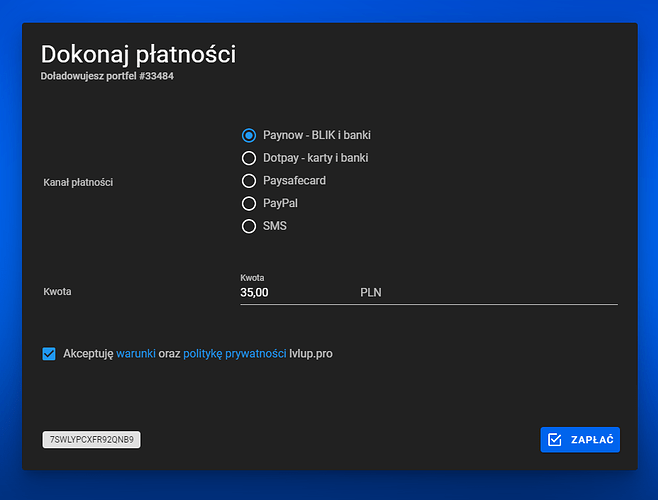Click the checkmark icon inside ZAPŁAĆ
Image resolution: width=658 pixels, height=500 pixels.
pyautogui.click(x=555, y=440)
